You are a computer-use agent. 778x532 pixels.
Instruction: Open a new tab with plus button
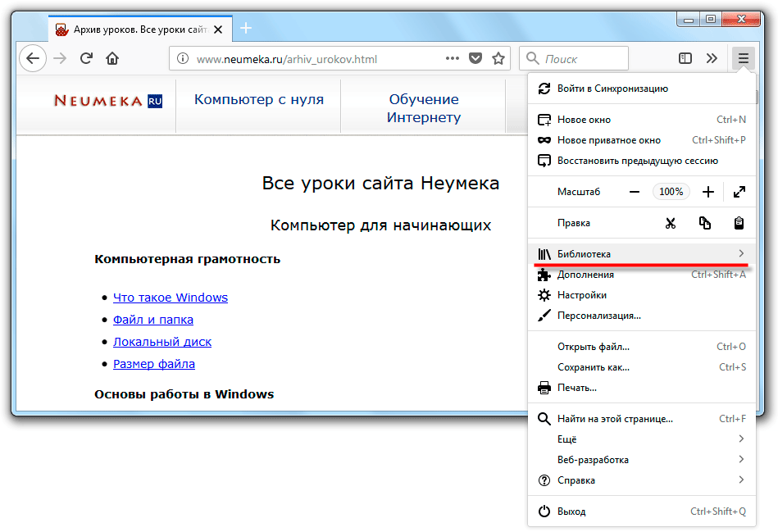[x=246, y=29]
